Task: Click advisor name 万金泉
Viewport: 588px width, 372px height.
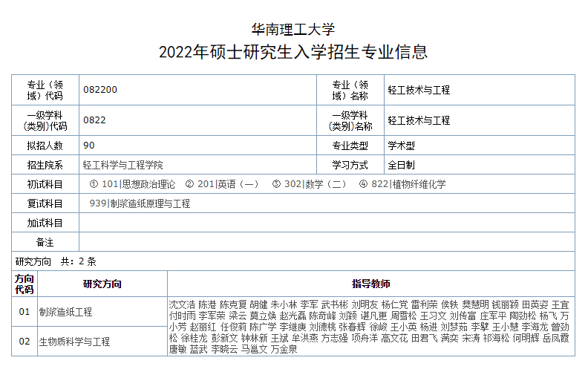Action: pos(284,349)
